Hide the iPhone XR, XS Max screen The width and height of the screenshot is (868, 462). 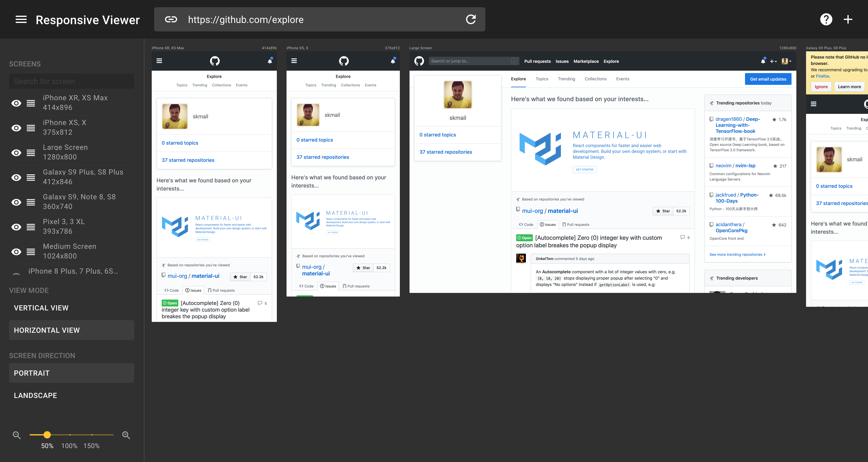coord(16,103)
